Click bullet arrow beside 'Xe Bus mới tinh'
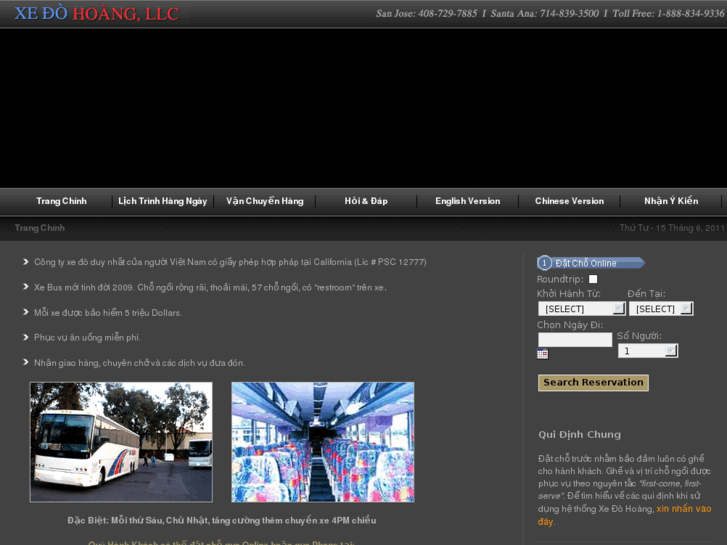The height and width of the screenshot is (545, 727). [26, 287]
